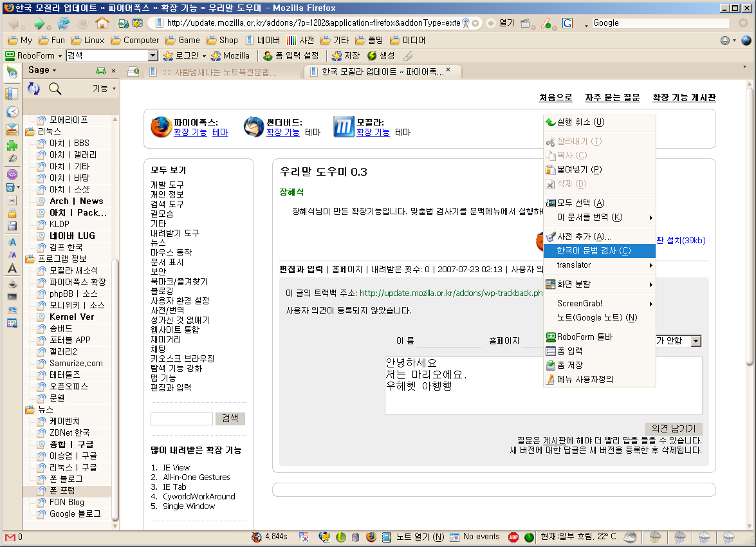Open 화면 분할 in the context menu
756x547 pixels.
click(599, 284)
